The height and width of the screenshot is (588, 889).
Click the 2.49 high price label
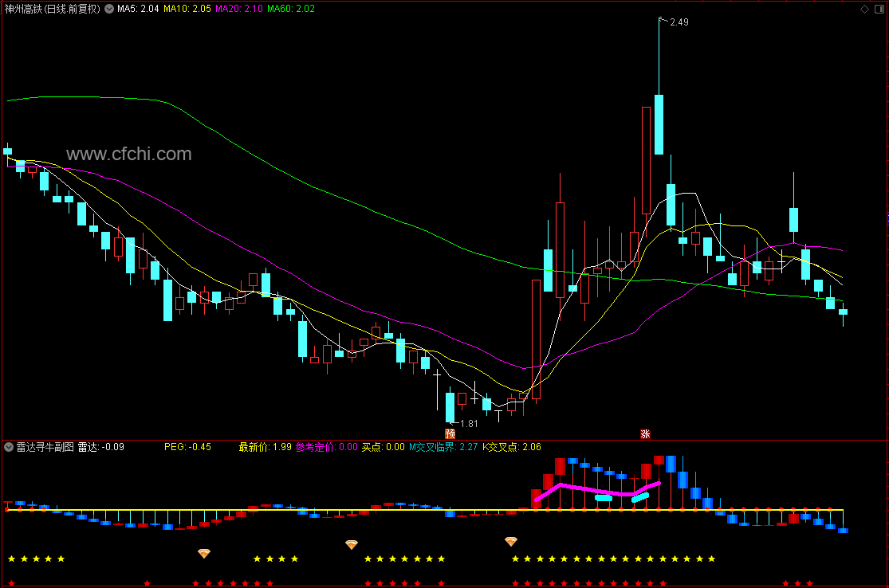pos(679,22)
